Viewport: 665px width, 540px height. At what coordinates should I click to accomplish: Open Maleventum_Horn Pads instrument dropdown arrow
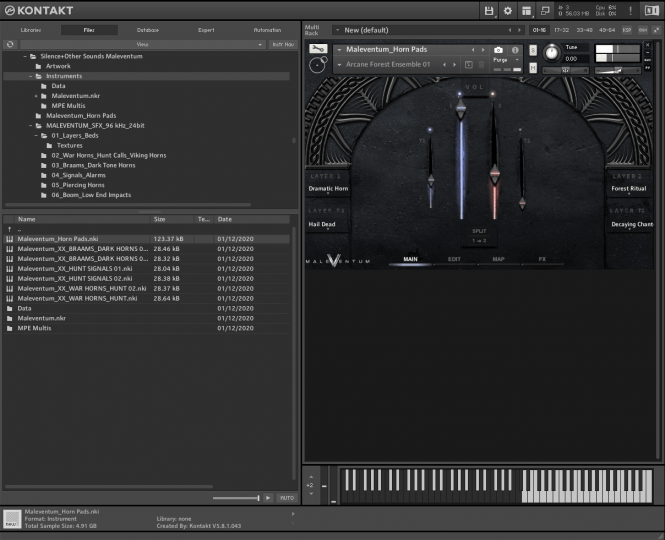pyautogui.click(x=339, y=50)
